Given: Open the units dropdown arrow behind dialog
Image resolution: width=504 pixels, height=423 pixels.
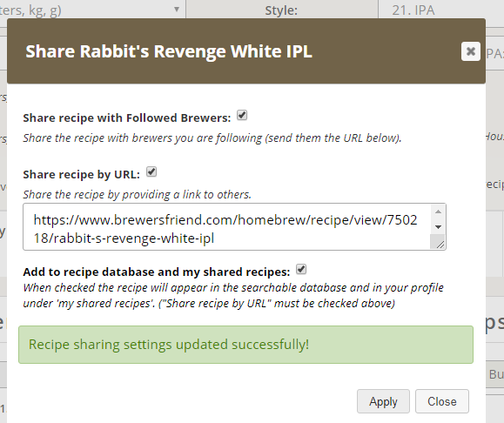Looking at the screenshot, I should (x=177, y=10).
